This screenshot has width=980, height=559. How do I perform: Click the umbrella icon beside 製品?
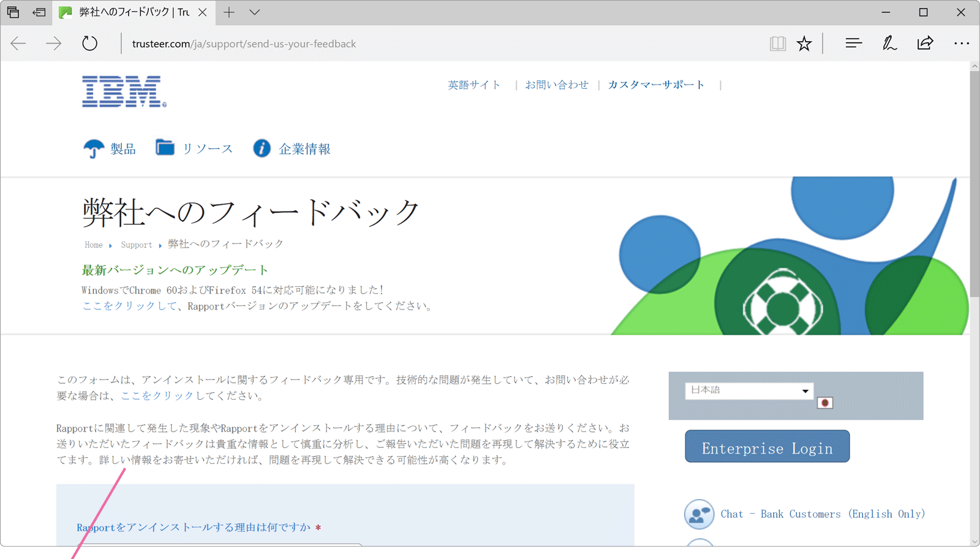[x=94, y=148]
